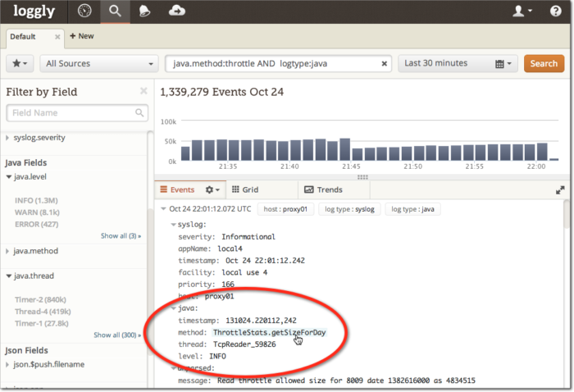The width and height of the screenshot is (574, 392).
Task: Clear the search query with the X icon
Action: click(x=385, y=64)
